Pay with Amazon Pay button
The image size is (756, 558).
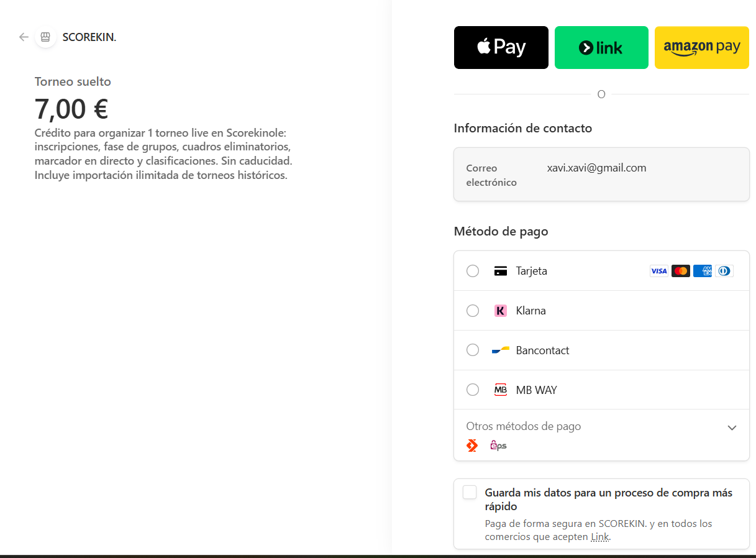(x=702, y=47)
